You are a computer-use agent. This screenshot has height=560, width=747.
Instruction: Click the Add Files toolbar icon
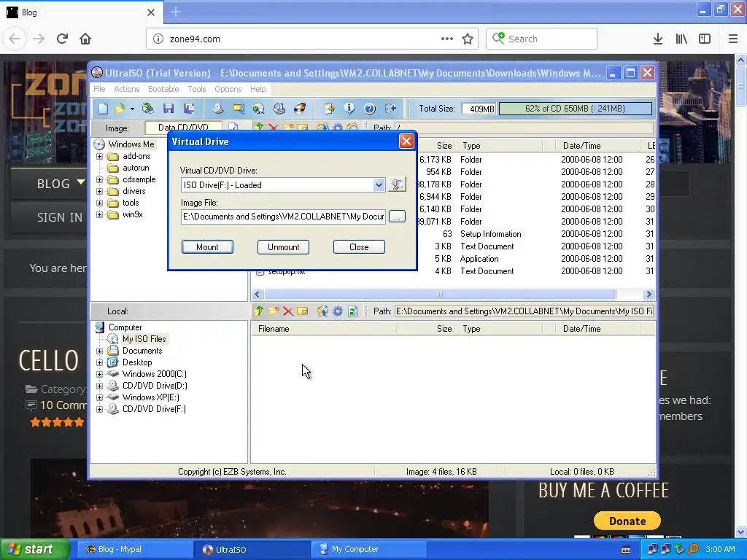tap(329, 109)
